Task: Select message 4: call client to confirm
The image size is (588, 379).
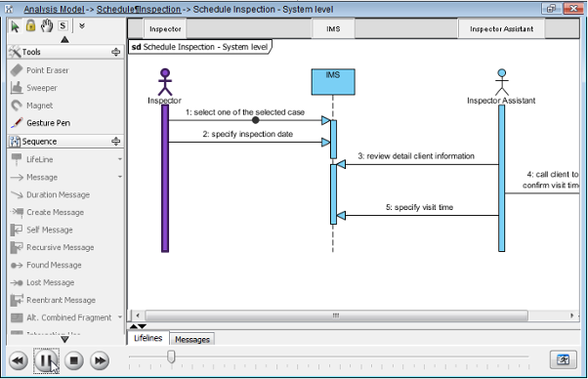Action: point(551,180)
